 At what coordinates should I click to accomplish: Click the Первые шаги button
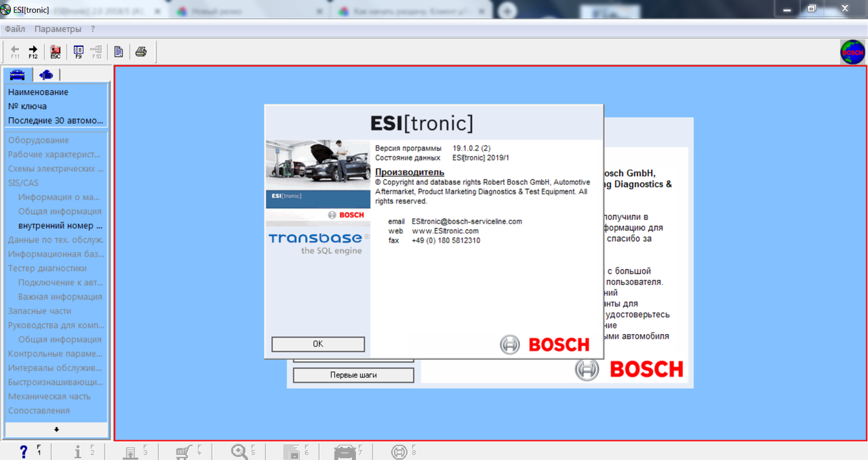[353, 375]
